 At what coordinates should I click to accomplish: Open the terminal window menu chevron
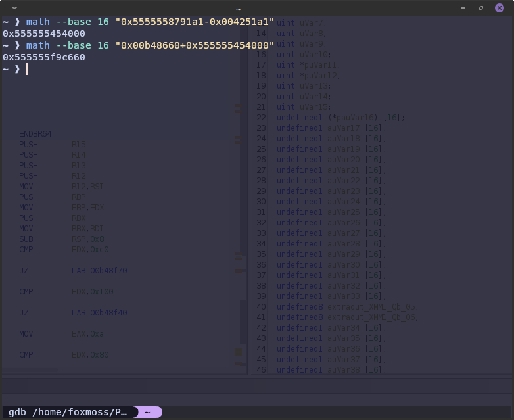coord(14,8)
